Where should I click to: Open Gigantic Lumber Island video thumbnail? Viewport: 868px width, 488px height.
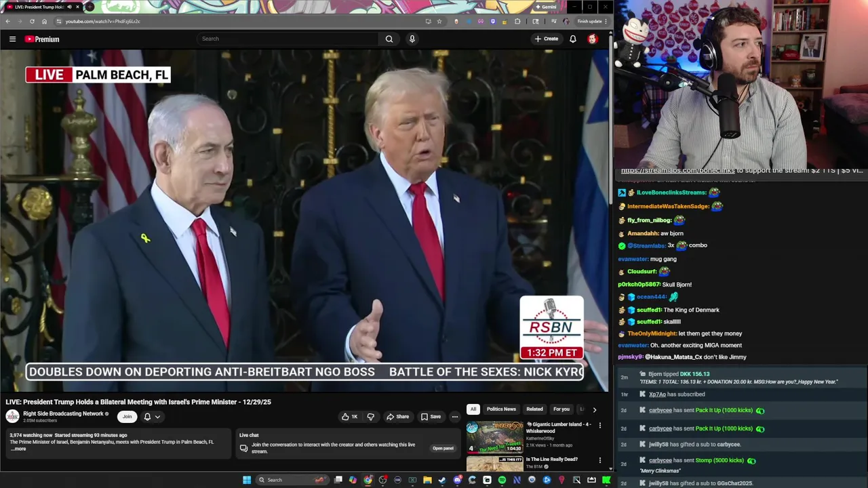tap(494, 438)
